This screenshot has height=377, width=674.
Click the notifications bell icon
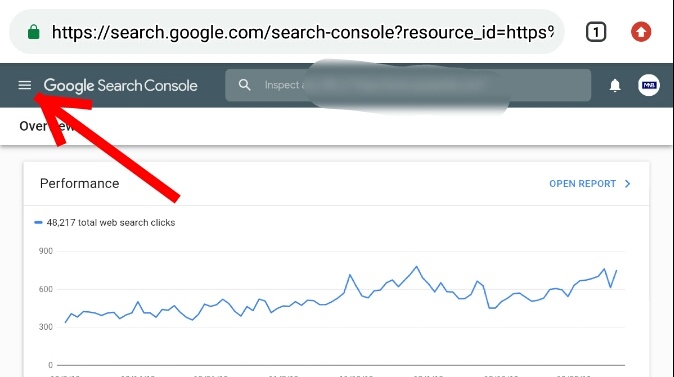click(x=615, y=85)
